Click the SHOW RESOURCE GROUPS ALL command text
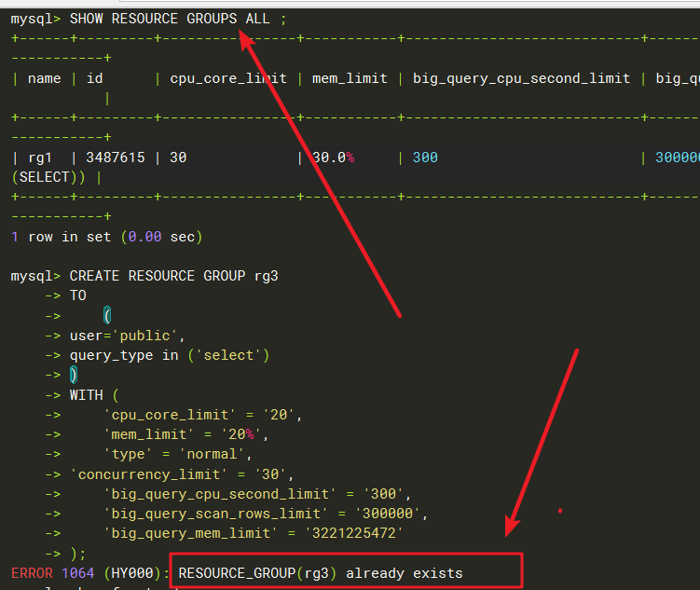Screen dimensions: 700x590 [170, 18]
